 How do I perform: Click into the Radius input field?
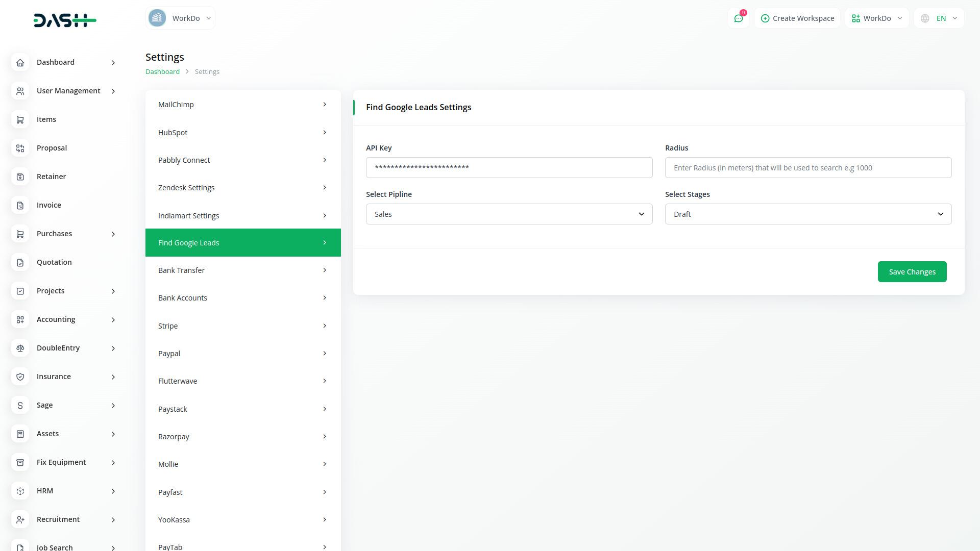[x=808, y=168]
